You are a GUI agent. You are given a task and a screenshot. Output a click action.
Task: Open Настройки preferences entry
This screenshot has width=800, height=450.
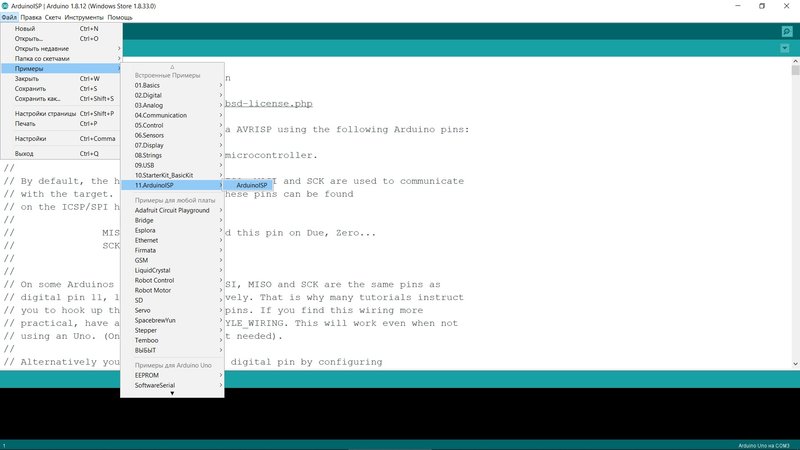point(31,139)
